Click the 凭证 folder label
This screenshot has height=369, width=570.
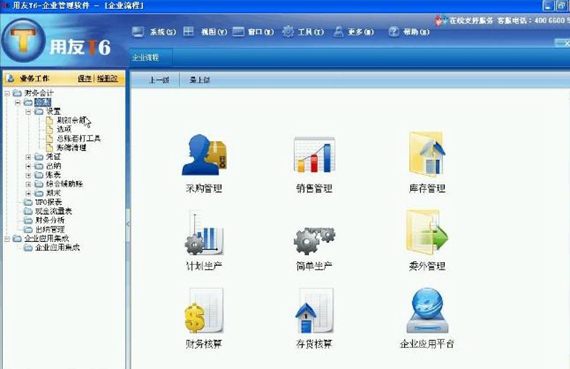[x=53, y=157]
